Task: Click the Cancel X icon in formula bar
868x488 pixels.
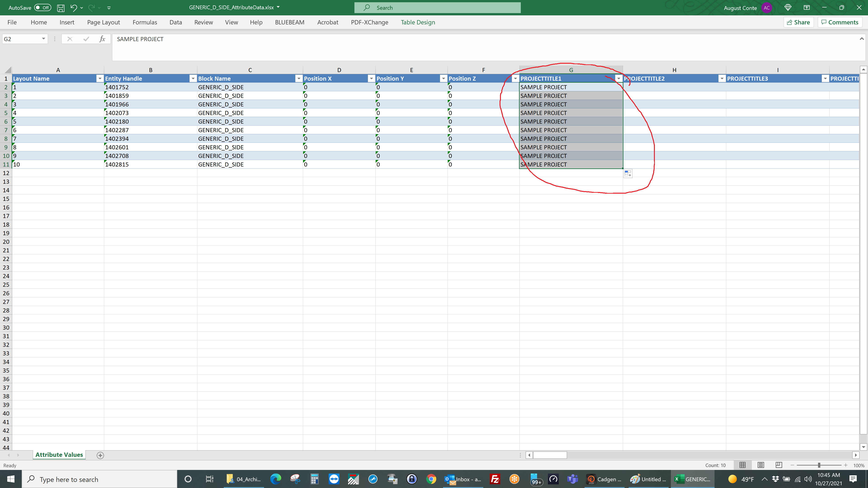Action: (70, 39)
